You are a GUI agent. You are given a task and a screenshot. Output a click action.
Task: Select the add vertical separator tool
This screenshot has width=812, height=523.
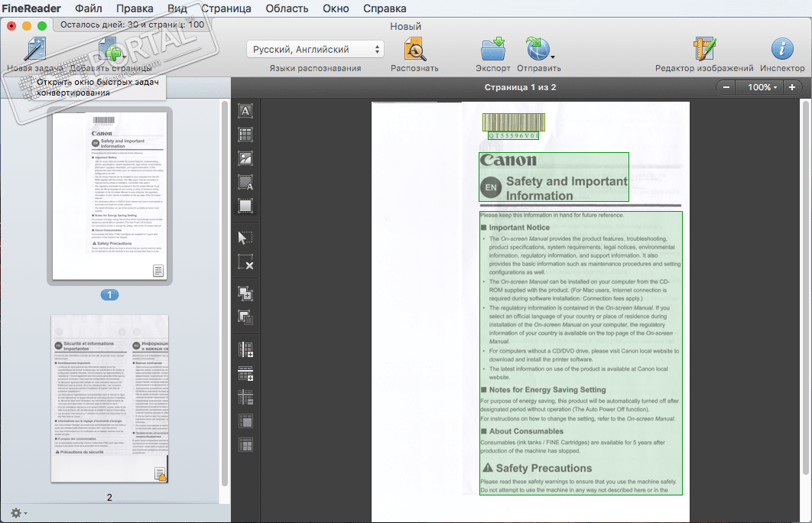245,349
